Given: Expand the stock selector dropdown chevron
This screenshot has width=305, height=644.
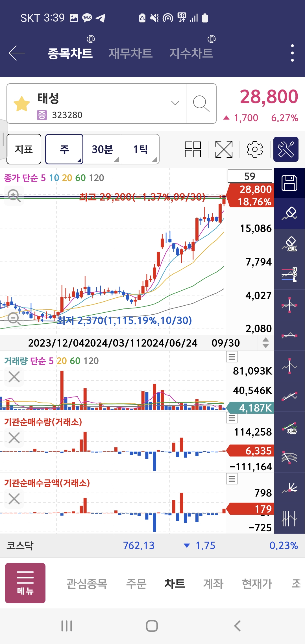Looking at the screenshot, I should [175, 103].
